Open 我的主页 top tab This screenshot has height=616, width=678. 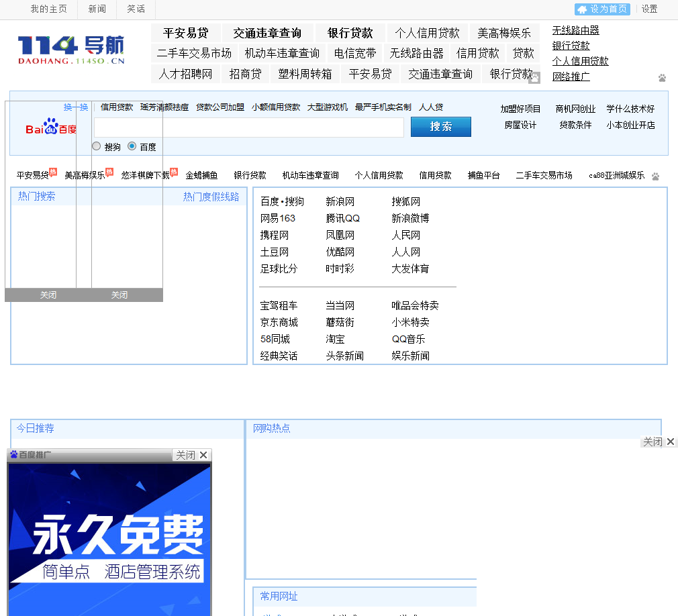(x=48, y=9)
